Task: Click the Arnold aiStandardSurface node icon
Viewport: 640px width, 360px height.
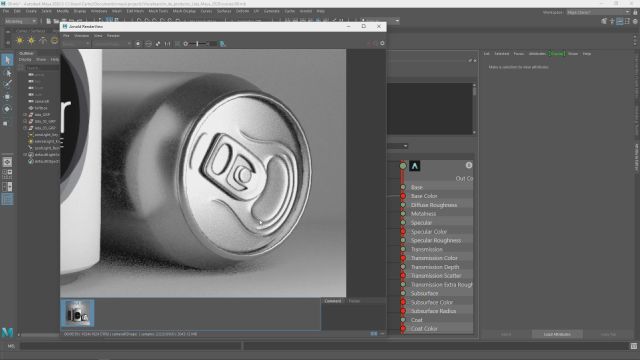Action: point(415,166)
